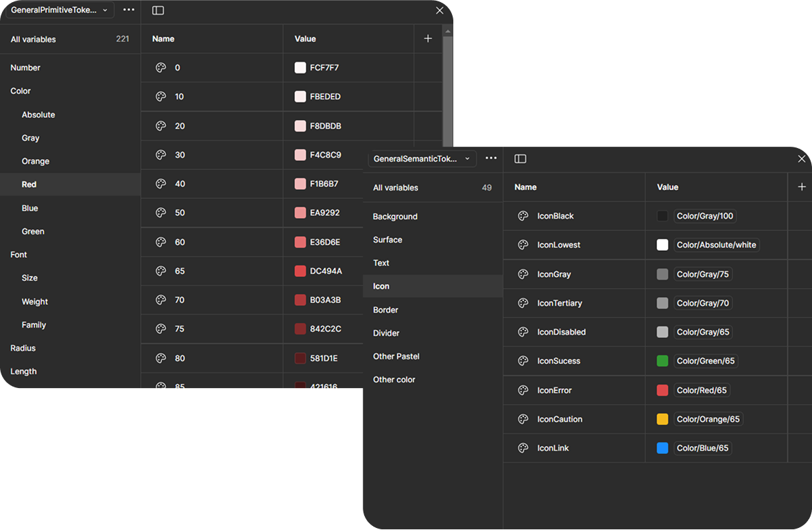
Task: Select the Gray color group in sidebar
Action: click(x=31, y=138)
